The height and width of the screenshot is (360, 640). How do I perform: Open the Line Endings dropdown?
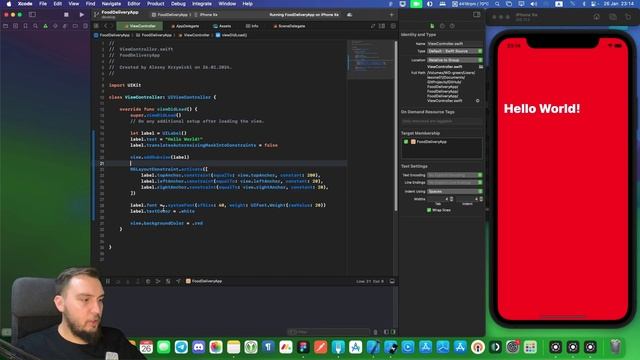[455, 182]
